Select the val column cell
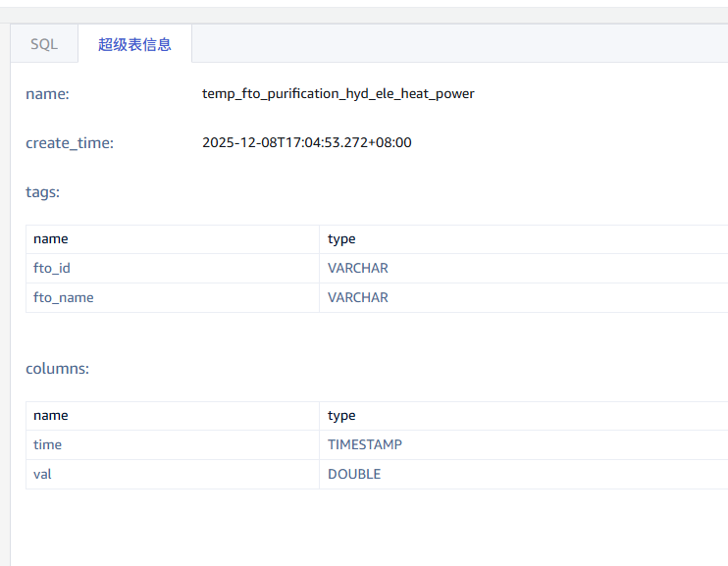This screenshot has width=728, height=566. coord(43,474)
